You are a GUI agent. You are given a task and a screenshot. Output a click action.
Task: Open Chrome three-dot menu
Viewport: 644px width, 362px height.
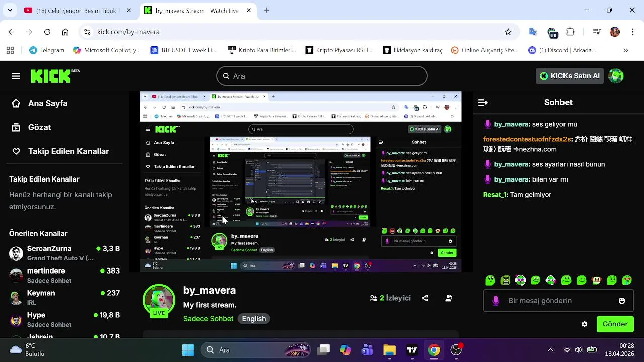tap(633, 32)
